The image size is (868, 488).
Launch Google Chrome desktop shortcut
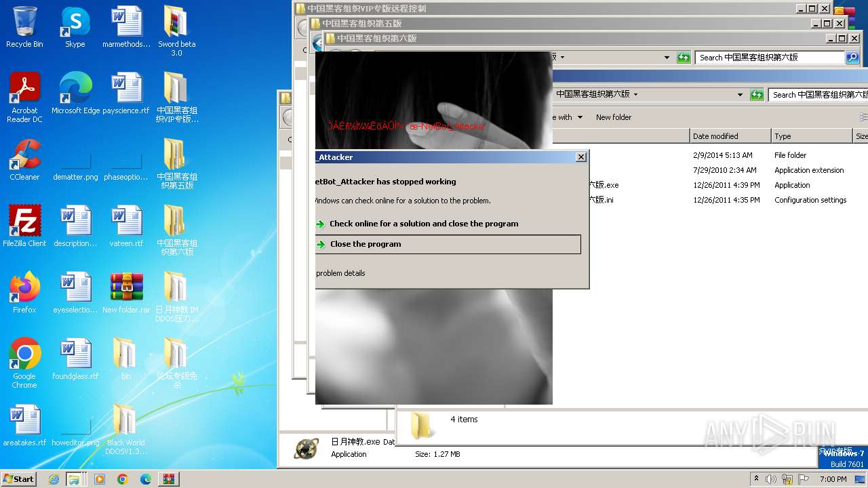pyautogui.click(x=24, y=363)
